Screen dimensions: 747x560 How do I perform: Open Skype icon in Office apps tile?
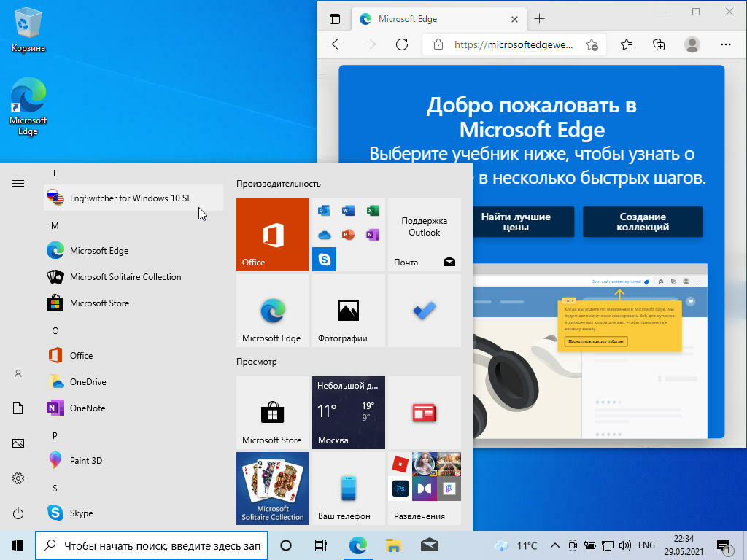click(x=324, y=259)
